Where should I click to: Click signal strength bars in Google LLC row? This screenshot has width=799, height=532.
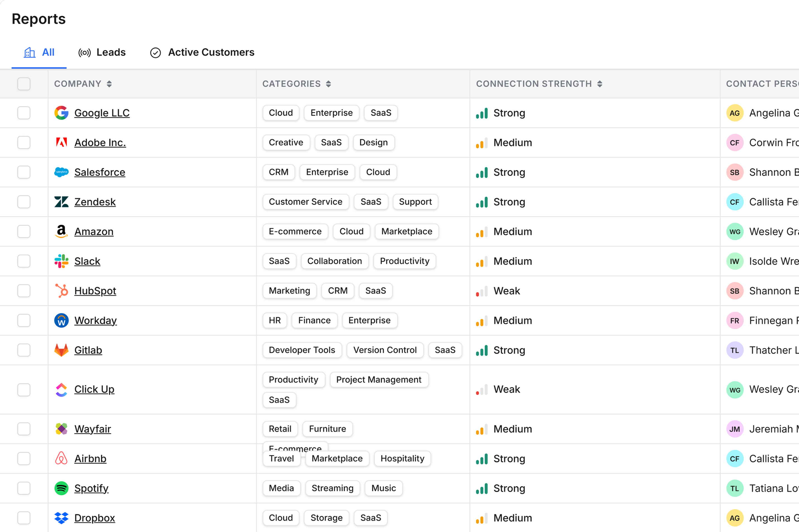482,113
